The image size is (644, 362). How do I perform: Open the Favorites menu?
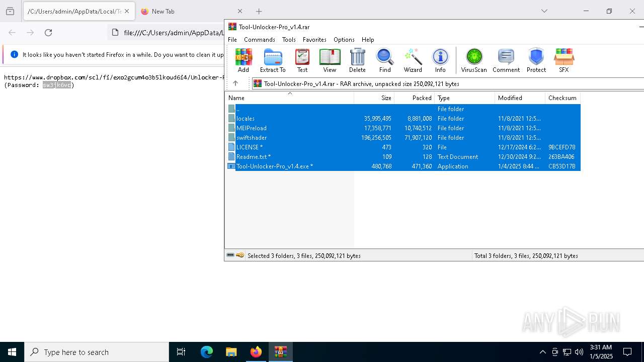(x=314, y=39)
